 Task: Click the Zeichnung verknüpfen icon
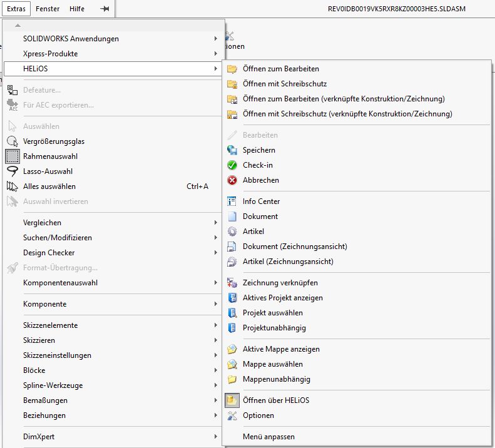(x=232, y=283)
